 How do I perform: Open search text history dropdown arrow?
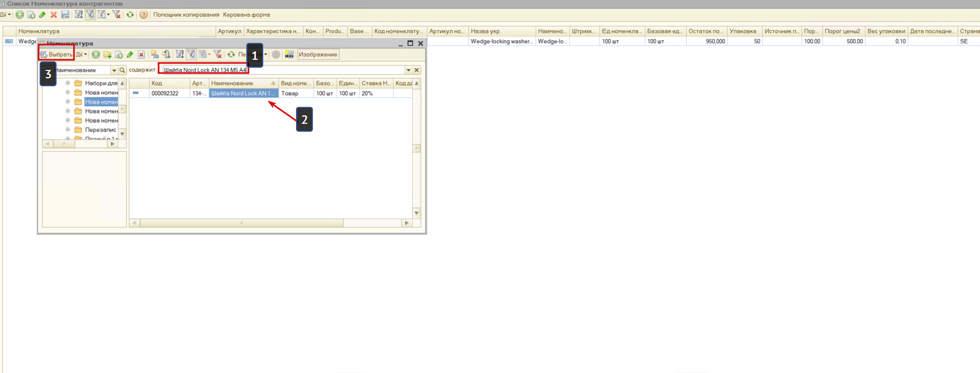409,70
